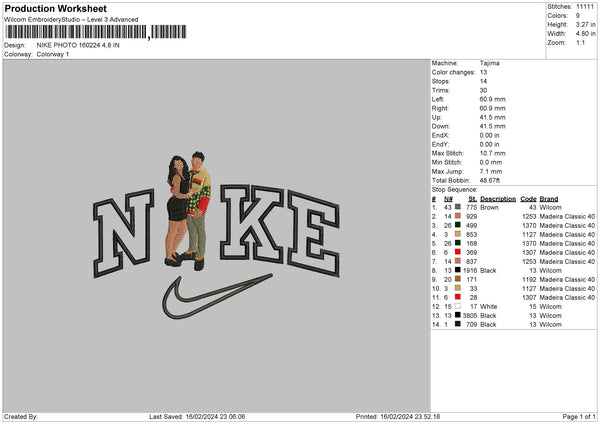
Task: Click stitch count "168" in row 5
Action: (471, 243)
